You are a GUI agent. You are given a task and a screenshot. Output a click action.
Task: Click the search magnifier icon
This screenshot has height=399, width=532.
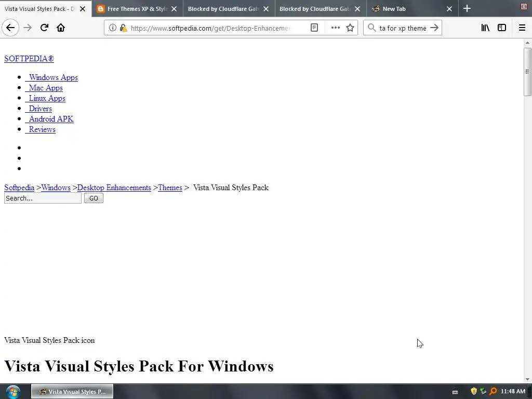click(x=372, y=28)
